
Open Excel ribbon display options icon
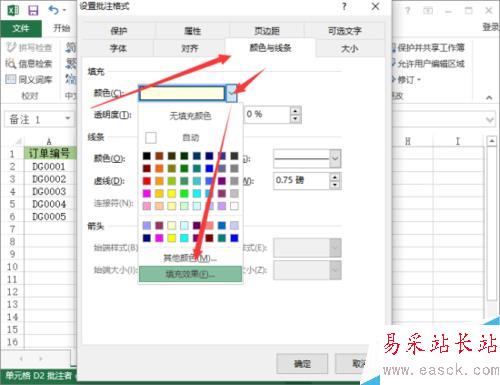click(x=428, y=11)
